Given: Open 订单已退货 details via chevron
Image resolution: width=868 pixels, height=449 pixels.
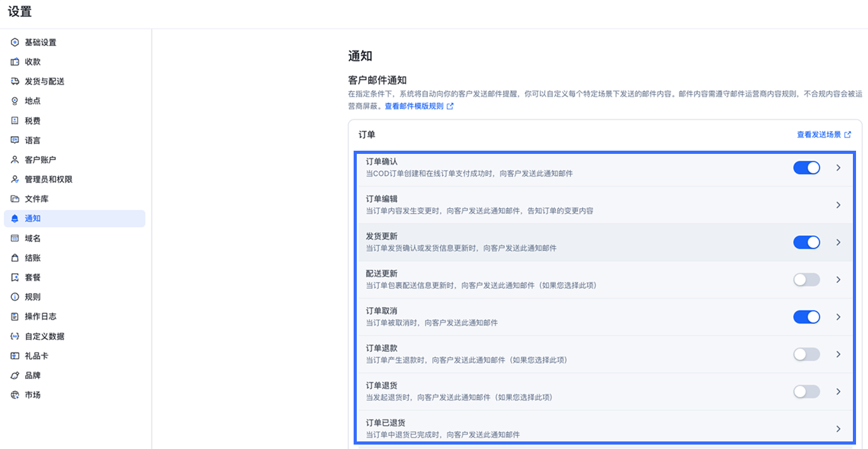Looking at the screenshot, I should pos(838,429).
